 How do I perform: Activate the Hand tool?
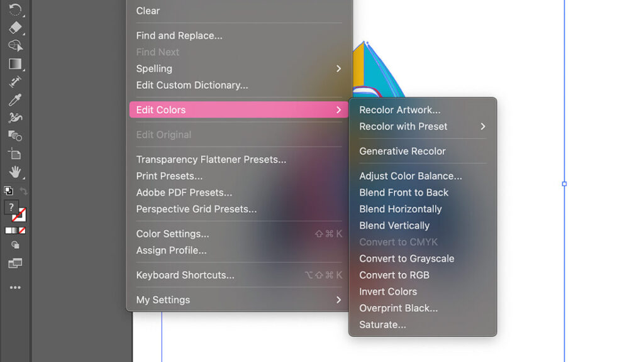pos(15,172)
